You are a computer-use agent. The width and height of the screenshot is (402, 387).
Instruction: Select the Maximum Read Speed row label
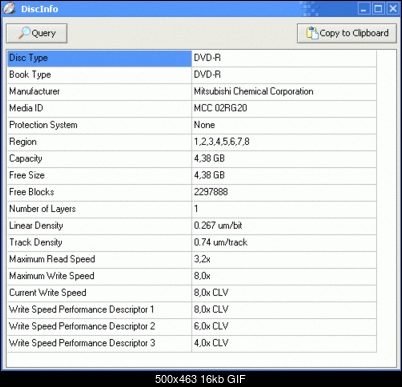tap(99, 259)
